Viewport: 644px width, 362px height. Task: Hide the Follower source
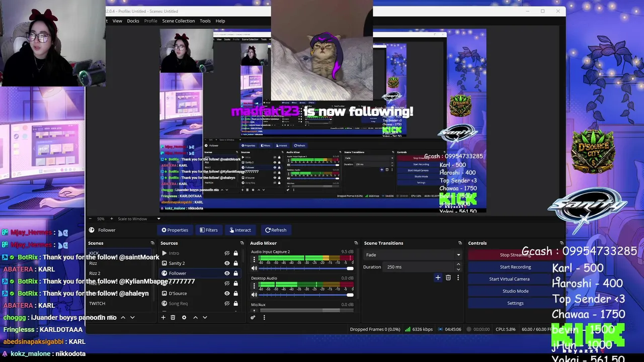(227, 274)
